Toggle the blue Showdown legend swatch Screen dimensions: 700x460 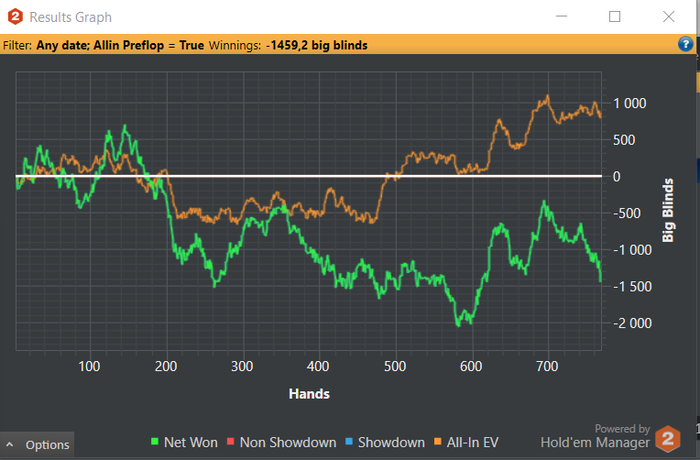pos(349,442)
